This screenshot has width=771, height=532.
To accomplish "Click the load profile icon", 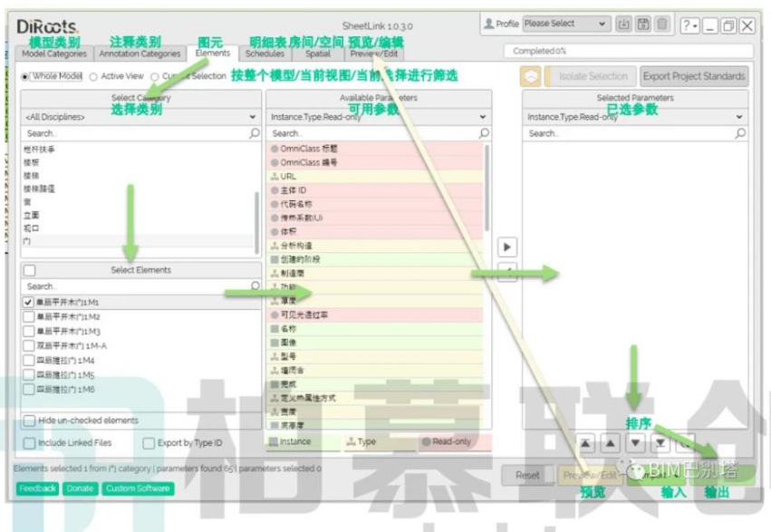I will click(623, 24).
